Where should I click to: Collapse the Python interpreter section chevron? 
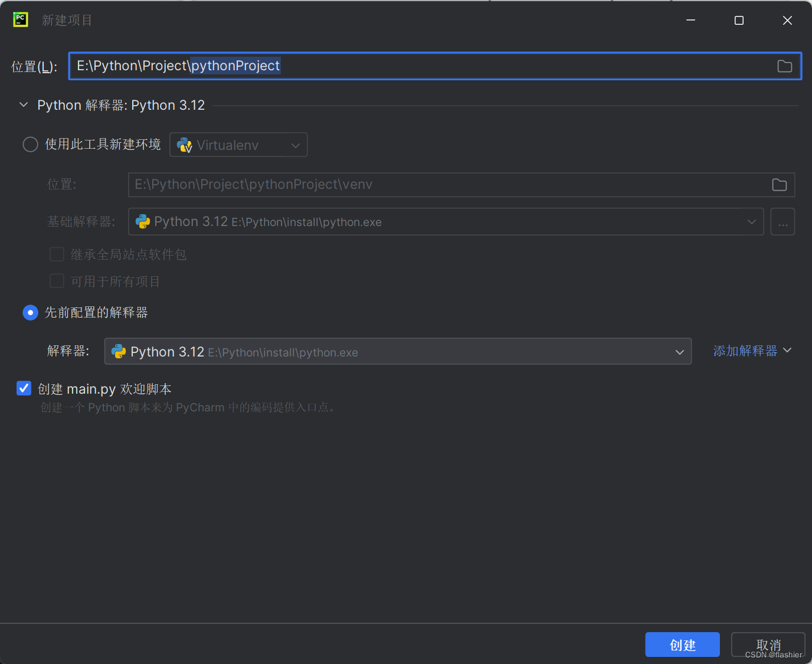24,105
